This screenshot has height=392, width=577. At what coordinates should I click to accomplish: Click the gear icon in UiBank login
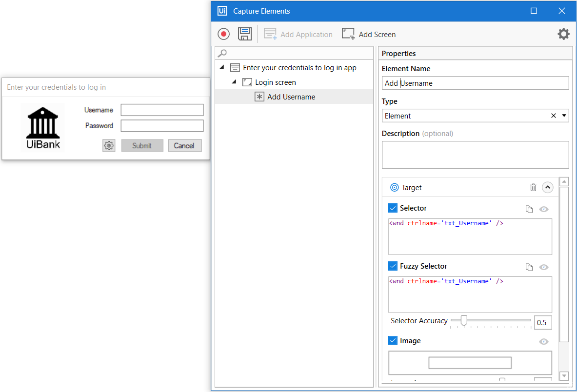[x=109, y=145]
